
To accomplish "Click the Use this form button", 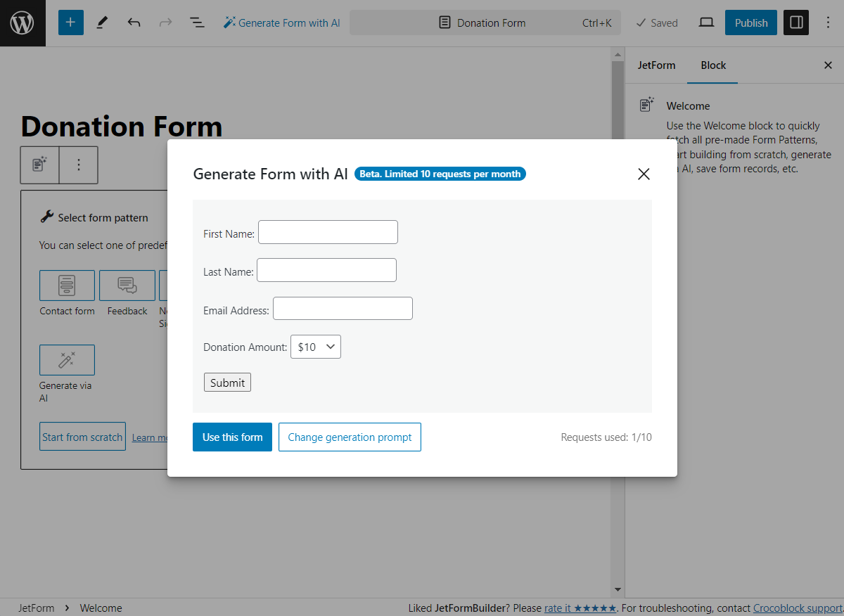I will coord(232,437).
